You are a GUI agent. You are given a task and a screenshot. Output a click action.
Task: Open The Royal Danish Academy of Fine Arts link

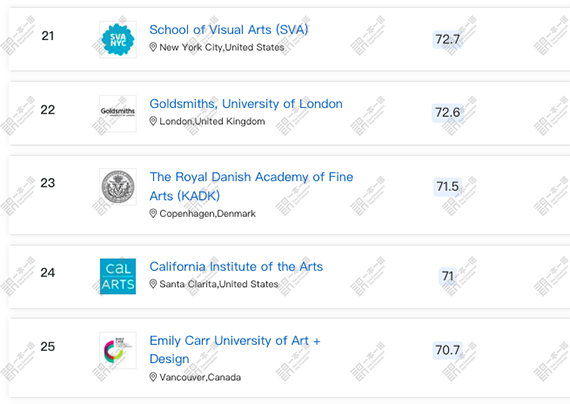tap(251, 186)
